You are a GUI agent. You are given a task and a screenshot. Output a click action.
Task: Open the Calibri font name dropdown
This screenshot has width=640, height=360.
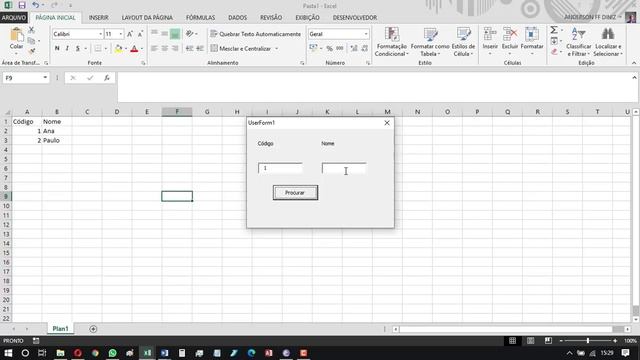point(100,34)
